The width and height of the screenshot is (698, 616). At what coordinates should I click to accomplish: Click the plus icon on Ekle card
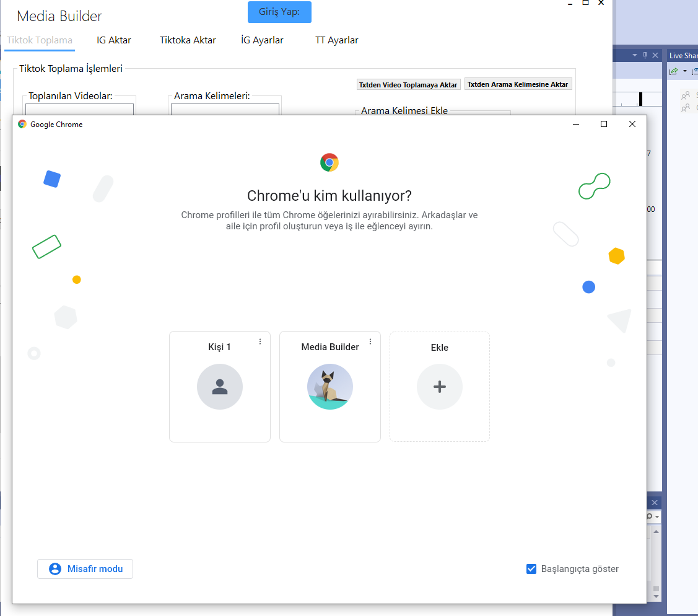[x=440, y=387]
